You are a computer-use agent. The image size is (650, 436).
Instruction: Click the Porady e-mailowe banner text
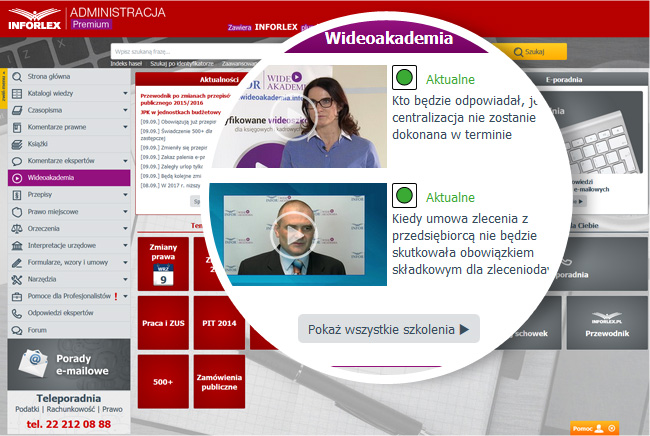pos(82,365)
